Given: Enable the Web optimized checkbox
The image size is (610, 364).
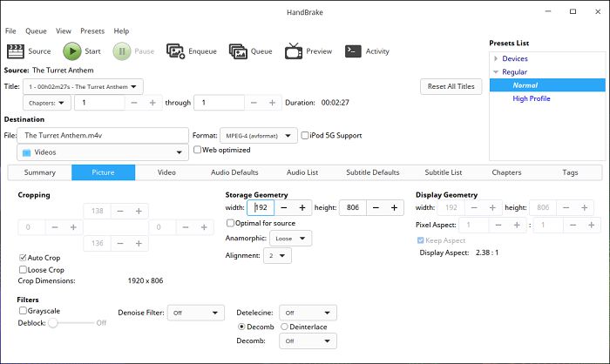Looking at the screenshot, I should (x=198, y=150).
